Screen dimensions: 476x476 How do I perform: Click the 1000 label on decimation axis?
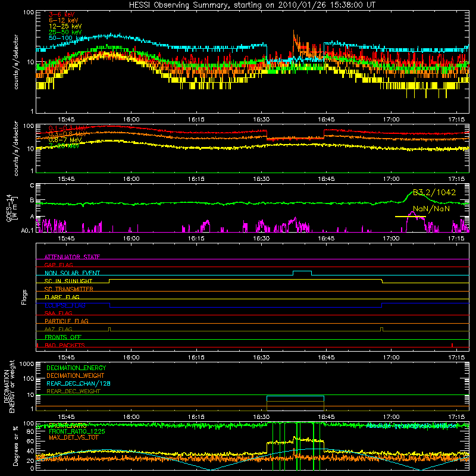coord(27,364)
